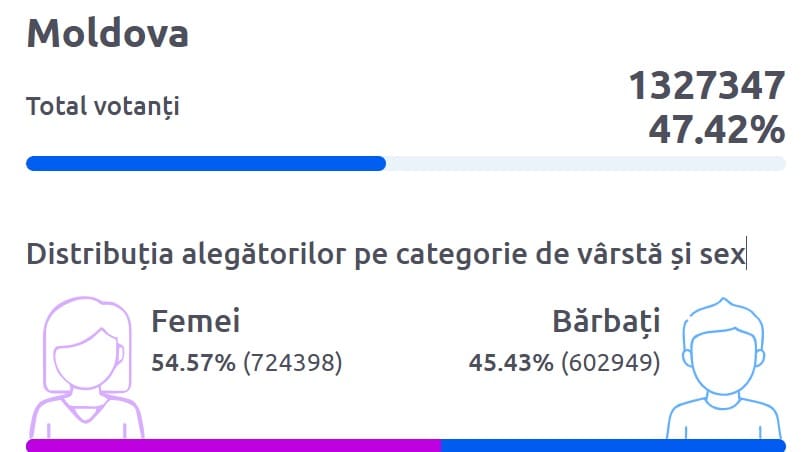804x452 pixels.
Task: Click the blue men segment of gender bar
Action: pyautogui.click(x=612, y=445)
